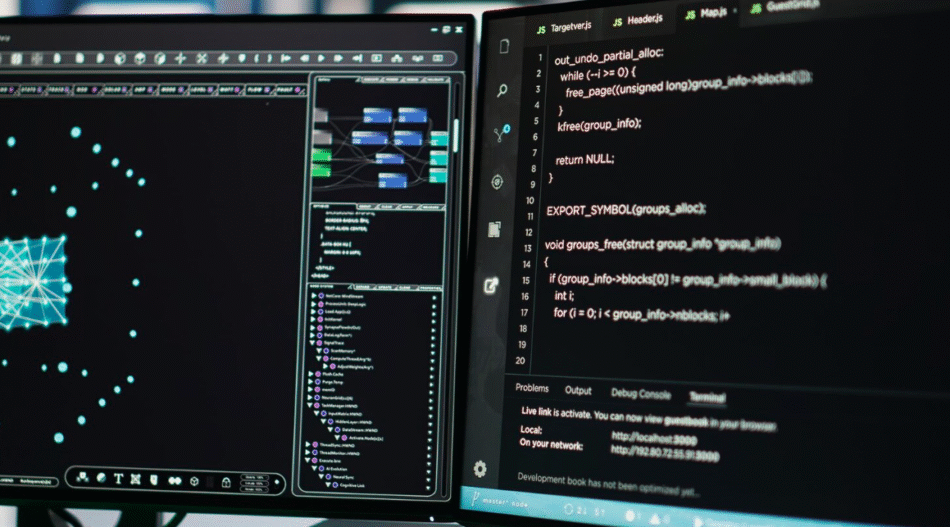This screenshot has width=950, height=527.
Task: Click the Cognitive Link tree item
Action: tap(351, 485)
